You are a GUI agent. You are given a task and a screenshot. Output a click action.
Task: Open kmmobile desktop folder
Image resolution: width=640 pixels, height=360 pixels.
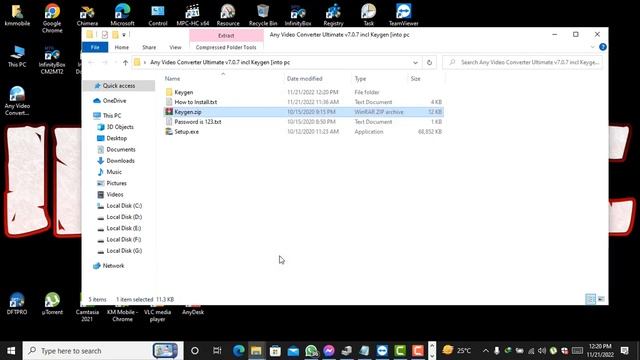(x=17, y=15)
